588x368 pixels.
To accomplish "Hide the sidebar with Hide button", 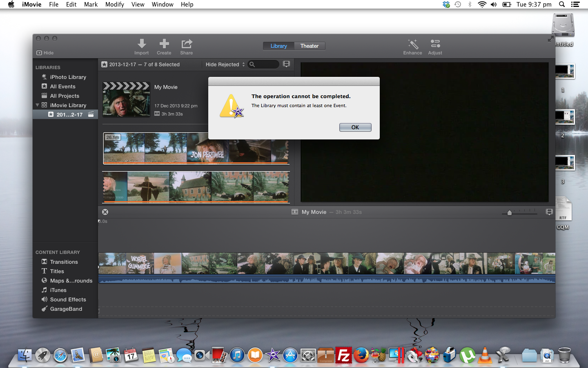I will 45,53.
